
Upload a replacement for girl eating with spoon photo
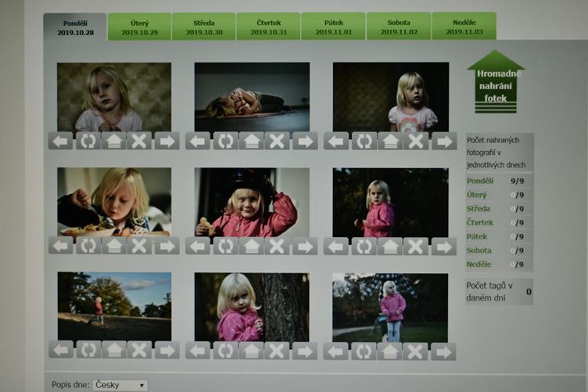114,246
